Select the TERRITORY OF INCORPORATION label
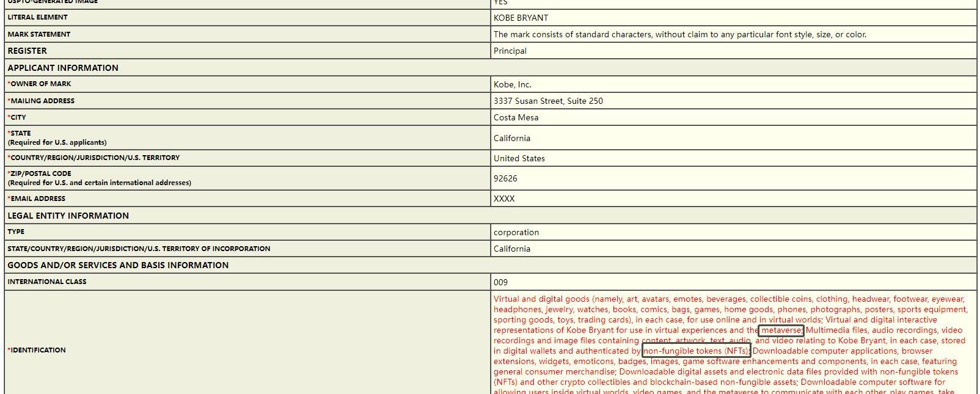The height and width of the screenshot is (394, 980). (x=139, y=249)
